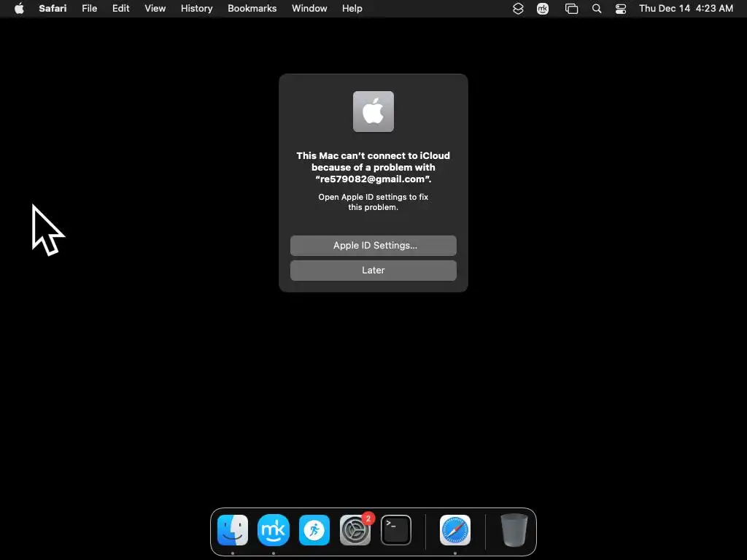
Task: Open the running-figure blue app in Dock
Action: tap(314, 530)
